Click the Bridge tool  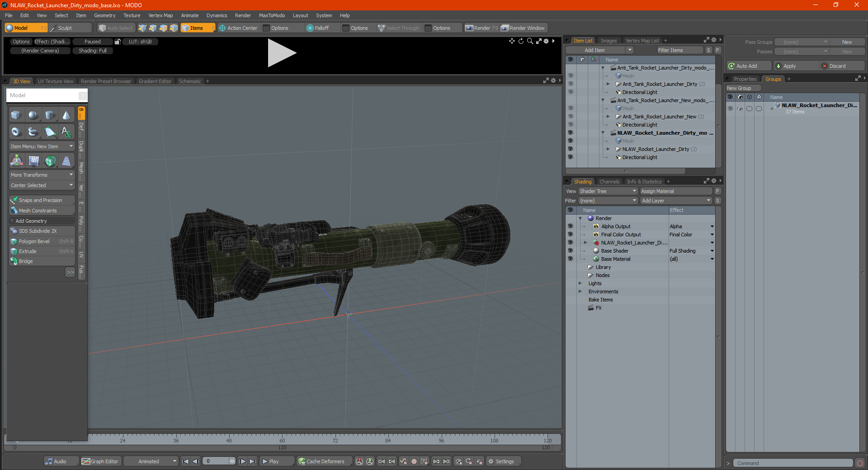point(42,261)
